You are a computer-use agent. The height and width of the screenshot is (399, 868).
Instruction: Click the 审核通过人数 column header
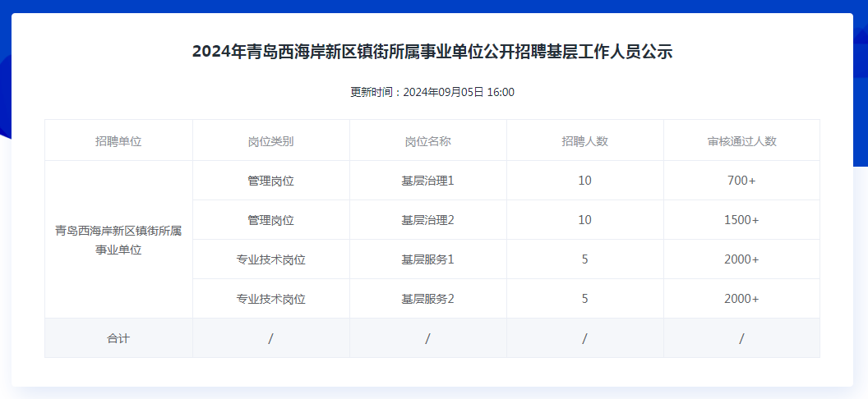(x=741, y=141)
